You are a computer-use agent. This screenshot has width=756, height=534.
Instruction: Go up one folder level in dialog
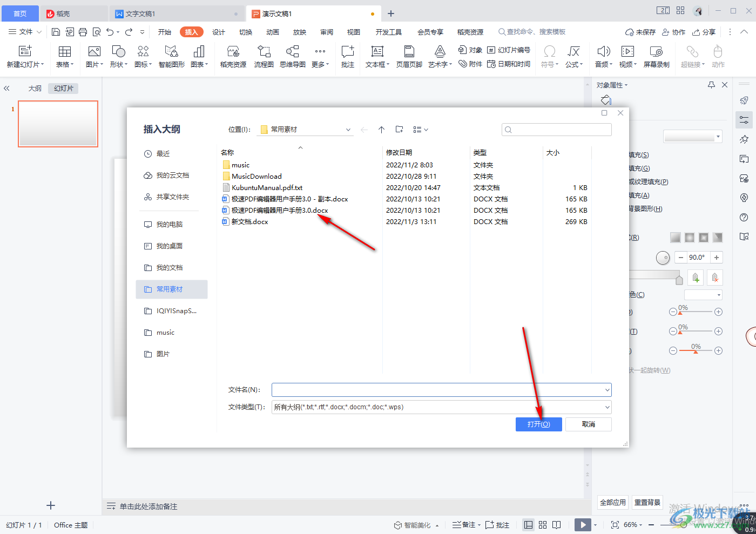coord(381,130)
